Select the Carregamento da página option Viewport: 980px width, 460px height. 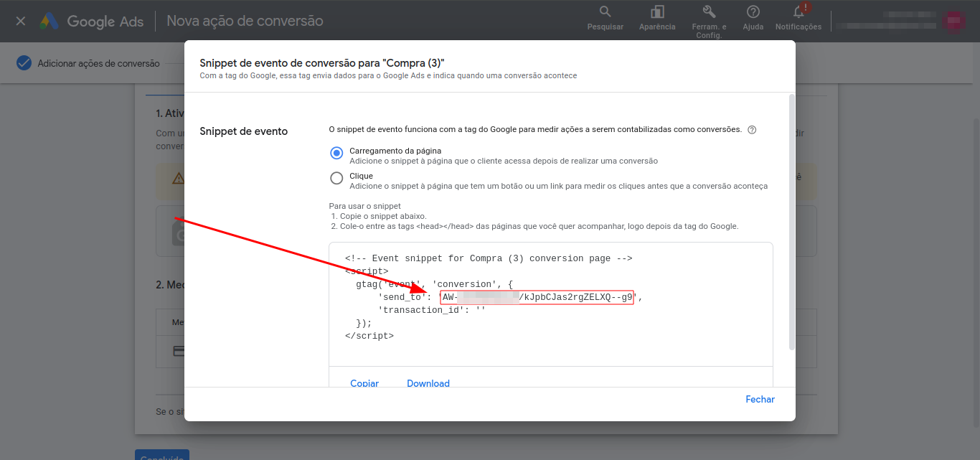tap(336, 153)
